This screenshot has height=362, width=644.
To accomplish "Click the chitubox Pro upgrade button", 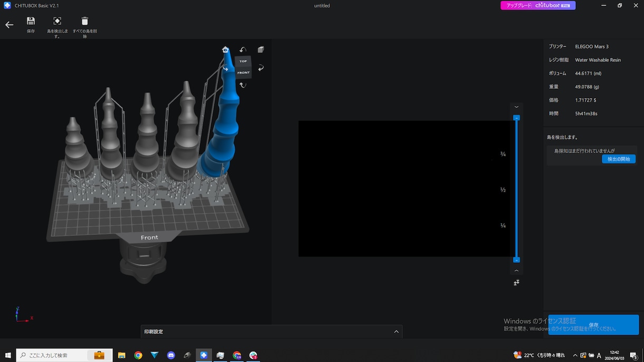I will click(538, 5).
